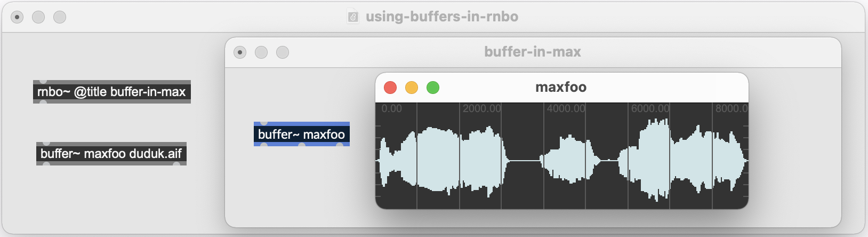868x237 pixels.
Task: Click the left outlet of rnbo~ object
Action: [43, 102]
